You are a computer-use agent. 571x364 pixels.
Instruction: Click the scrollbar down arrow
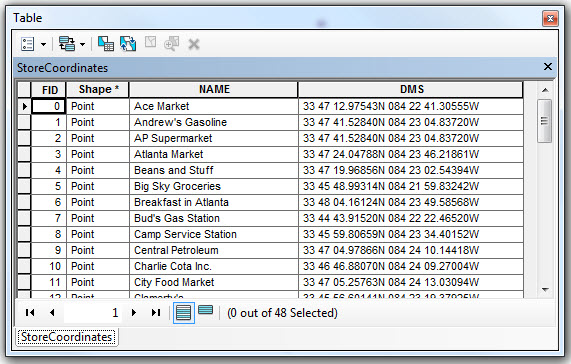click(545, 290)
